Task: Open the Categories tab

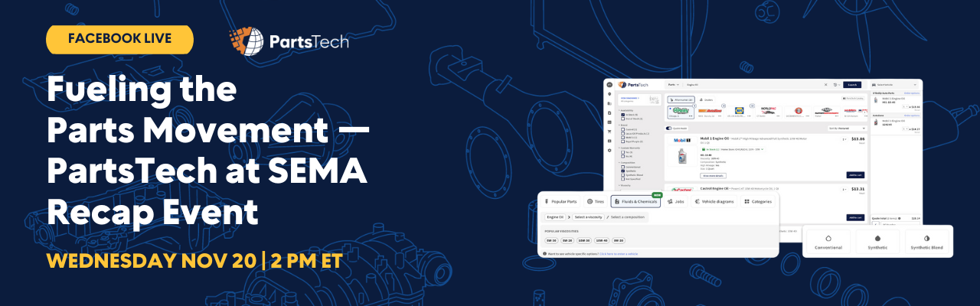Action: pos(758,201)
